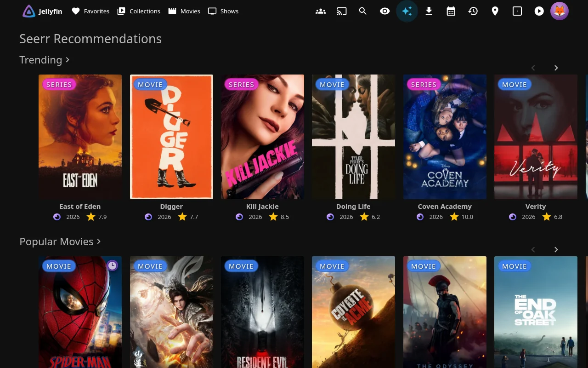Click the 'Verity' title below poster

(536, 207)
